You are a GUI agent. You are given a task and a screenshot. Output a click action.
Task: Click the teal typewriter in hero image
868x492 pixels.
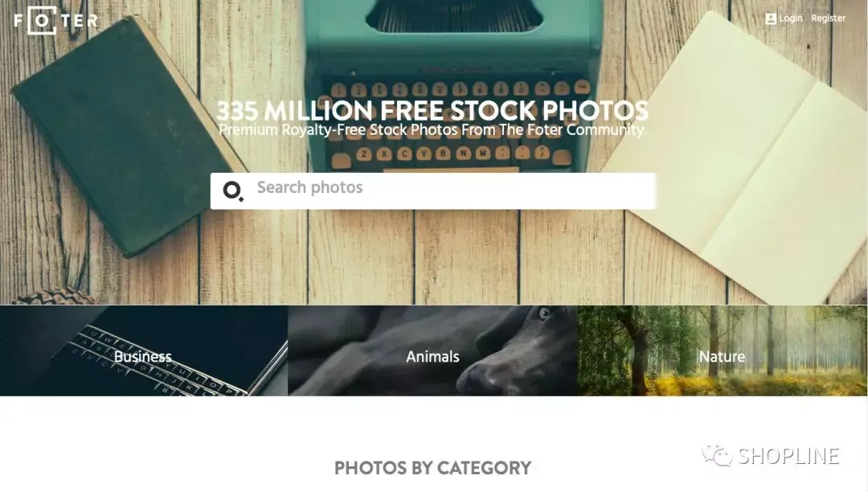click(454, 83)
